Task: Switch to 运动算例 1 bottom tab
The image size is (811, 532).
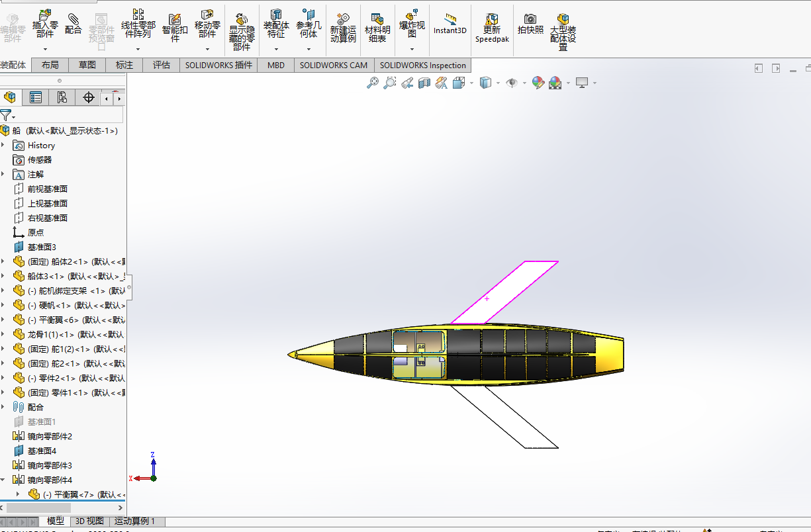Action: click(135, 521)
